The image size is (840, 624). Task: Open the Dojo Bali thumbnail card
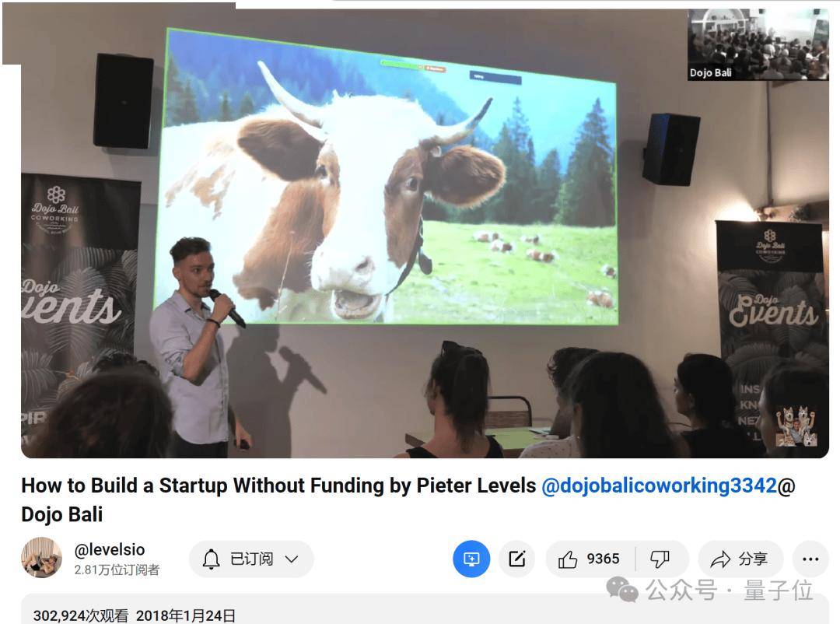click(758, 45)
